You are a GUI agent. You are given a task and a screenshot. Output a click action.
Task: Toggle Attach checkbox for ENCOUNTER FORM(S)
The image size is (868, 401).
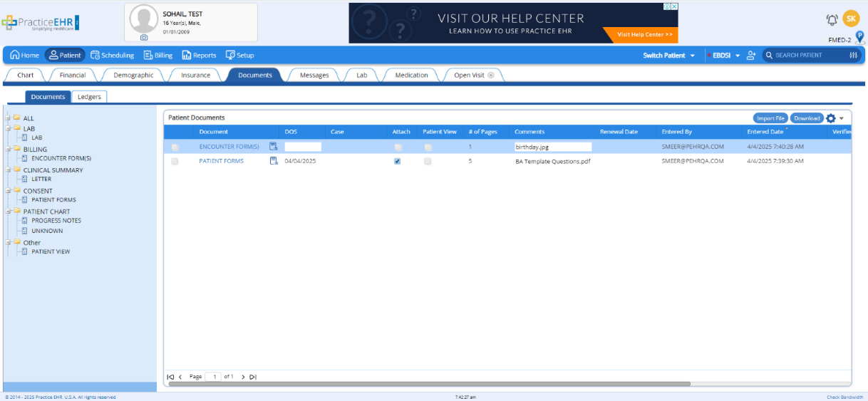pyautogui.click(x=398, y=147)
